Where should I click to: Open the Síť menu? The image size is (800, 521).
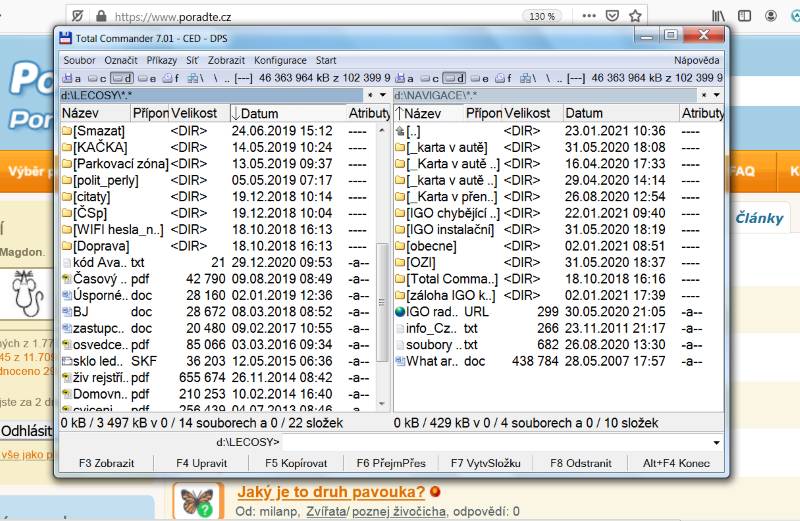click(x=192, y=60)
